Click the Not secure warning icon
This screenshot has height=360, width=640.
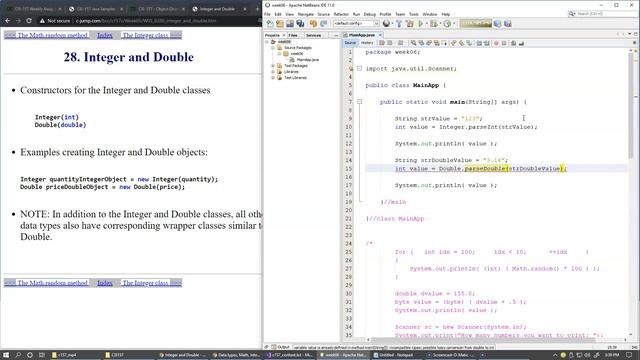pyautogui.click(x=42, y=20)
